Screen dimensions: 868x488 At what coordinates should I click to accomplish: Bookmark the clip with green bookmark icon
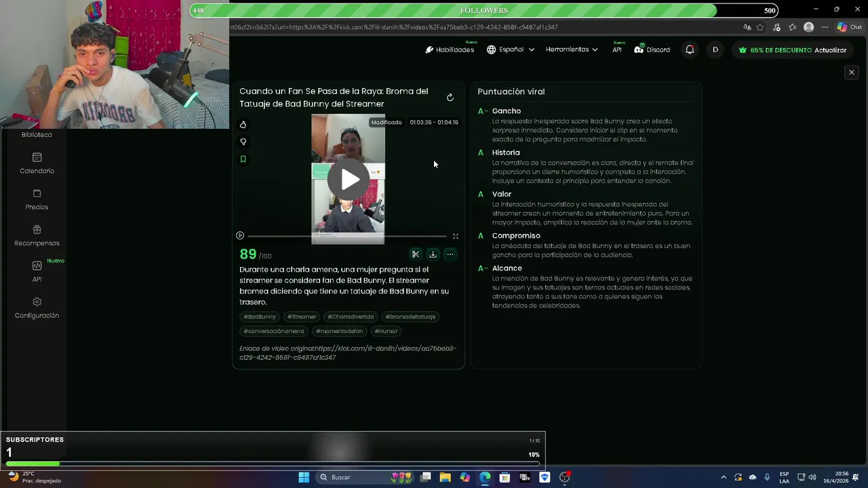pos(243,159)
